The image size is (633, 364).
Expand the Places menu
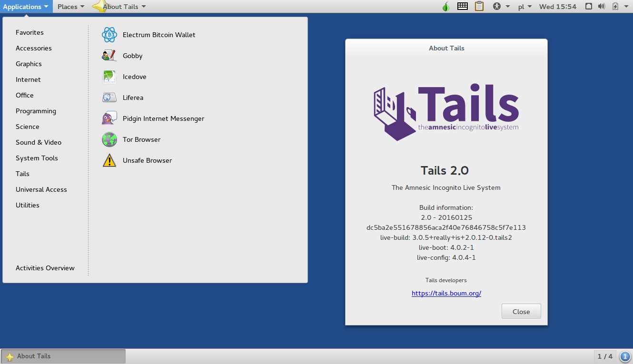(71, 7)
